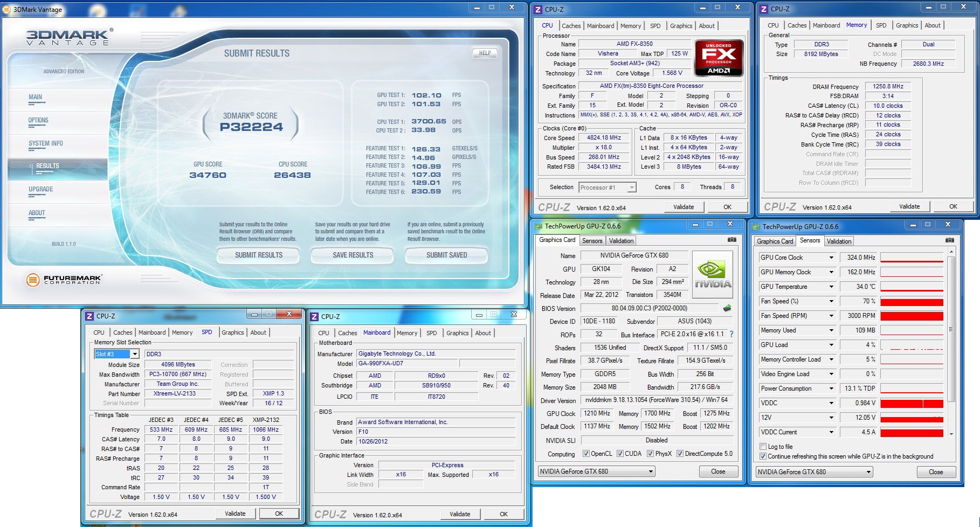This screenshot has width=980, height=527.
Task: Click the NVIDIA logo in GPU-Z
Action: [713, 275]
